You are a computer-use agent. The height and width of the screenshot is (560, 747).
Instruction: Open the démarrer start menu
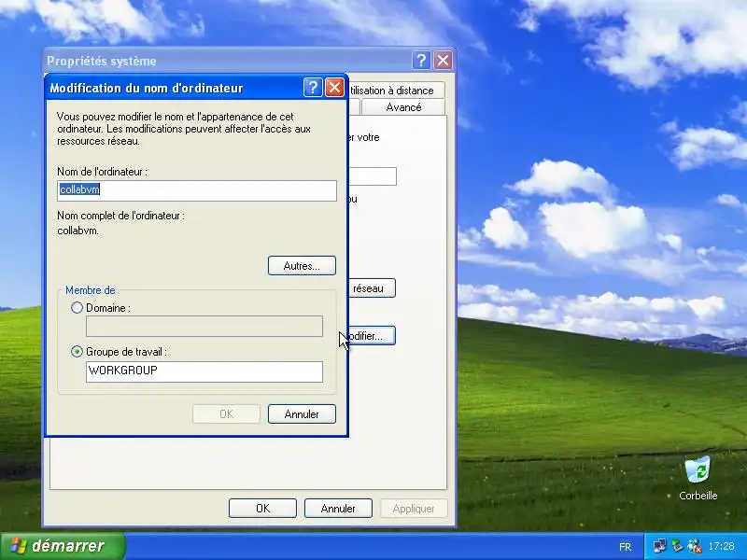(x=63, y=546)
